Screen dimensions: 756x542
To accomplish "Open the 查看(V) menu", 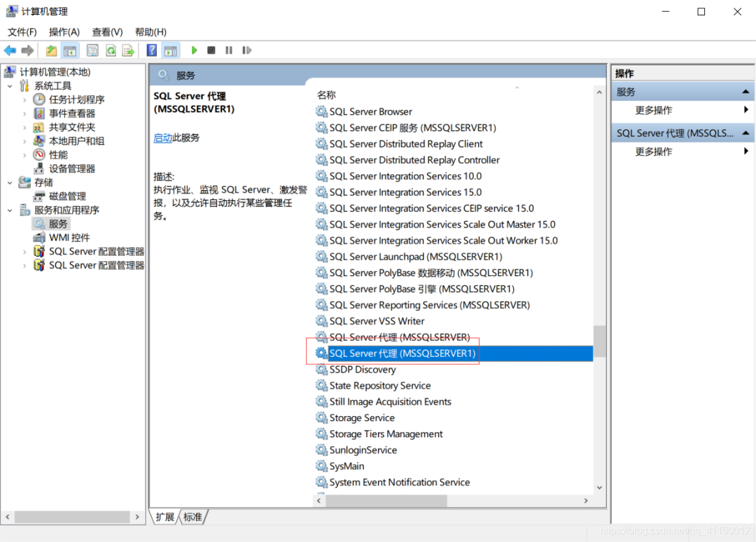I will pos(106,31).
